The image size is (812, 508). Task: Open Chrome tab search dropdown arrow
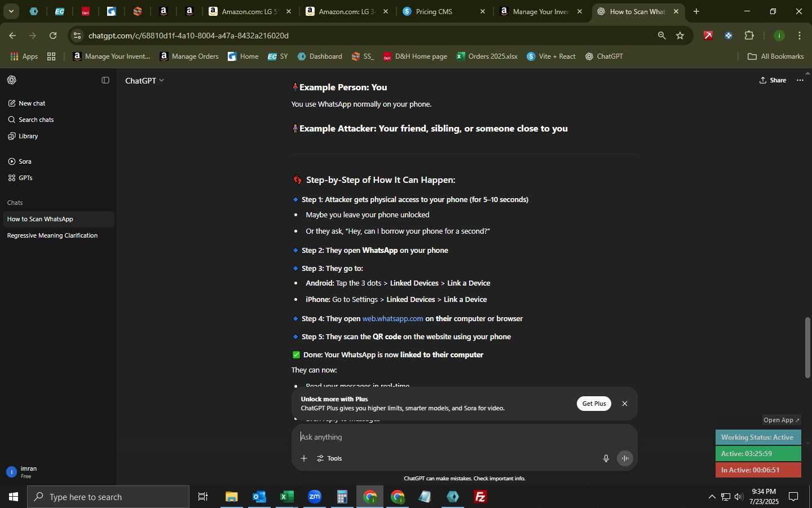(x=11, y=11)
